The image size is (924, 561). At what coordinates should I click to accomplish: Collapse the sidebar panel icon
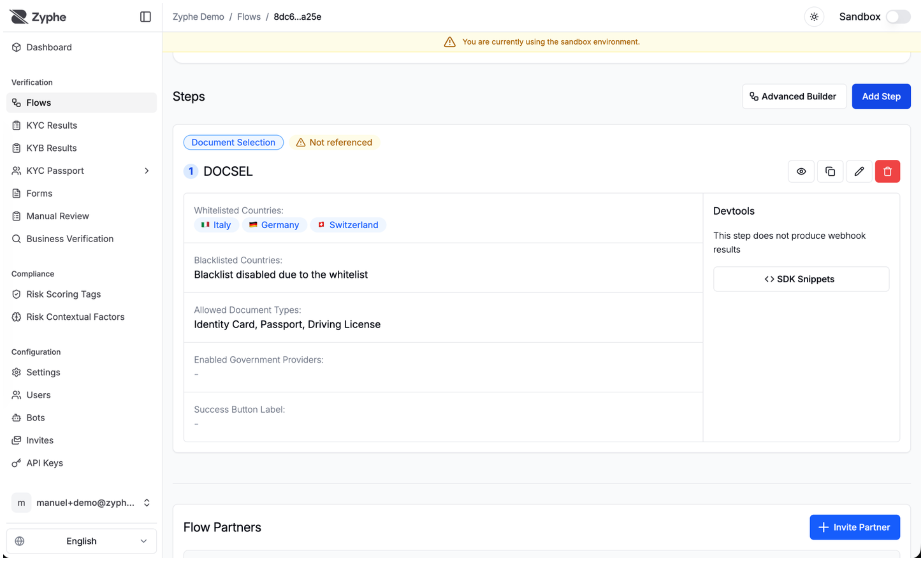point(145,17)
